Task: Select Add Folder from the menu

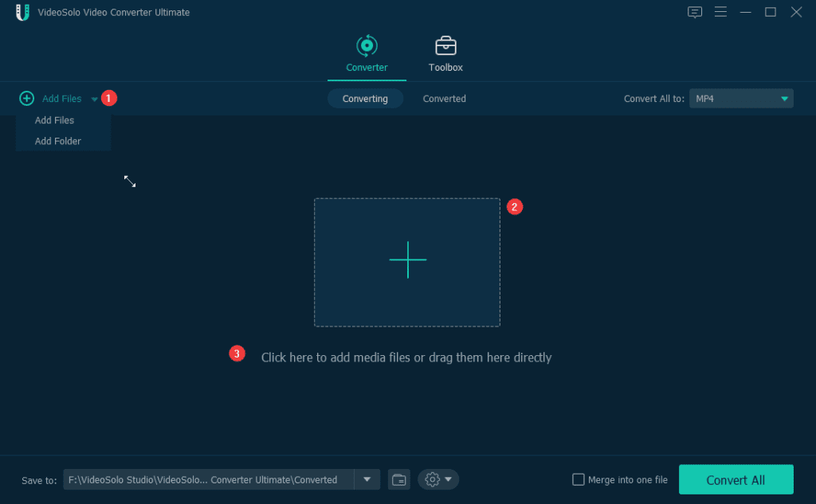Action: coord(58,141)
